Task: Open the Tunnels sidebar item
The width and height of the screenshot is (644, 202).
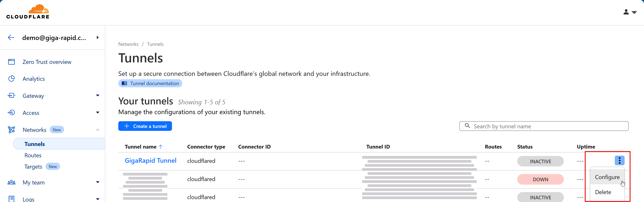Action: coord(59,144)
